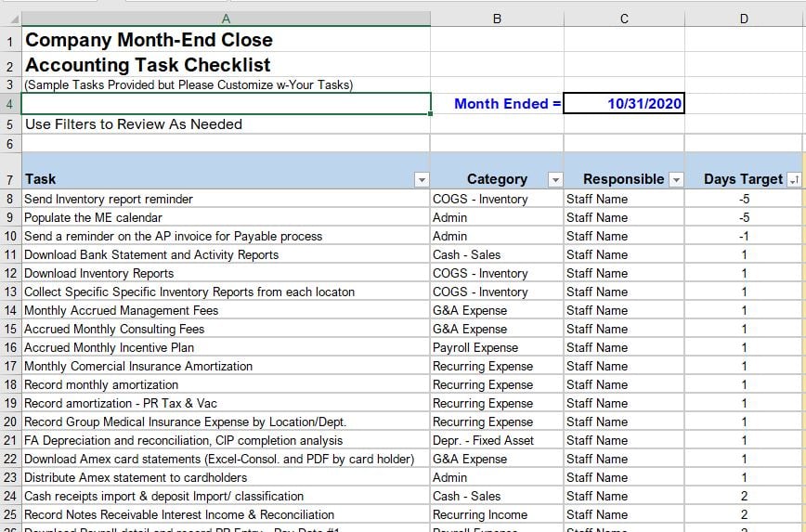Select the AP invoice reminder task cell
This screenshot has width=806, height=532.
pos(226,236)
